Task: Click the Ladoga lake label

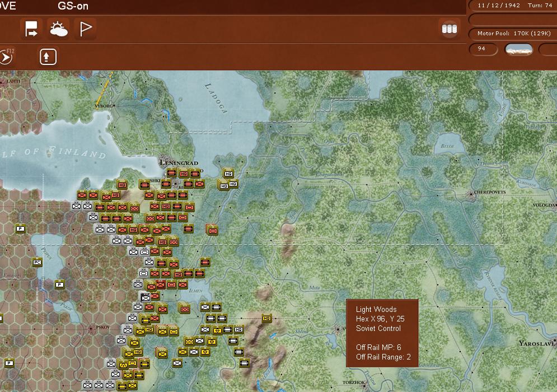Action: 216,99
